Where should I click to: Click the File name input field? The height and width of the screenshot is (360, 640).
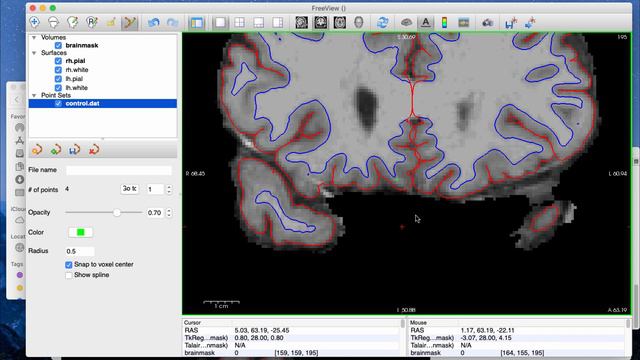pos(119,170)
